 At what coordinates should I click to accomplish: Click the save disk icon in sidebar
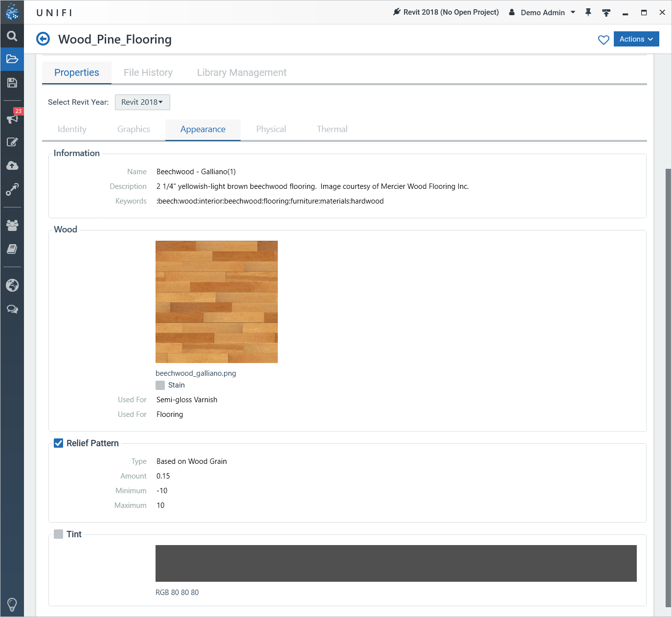12,83
